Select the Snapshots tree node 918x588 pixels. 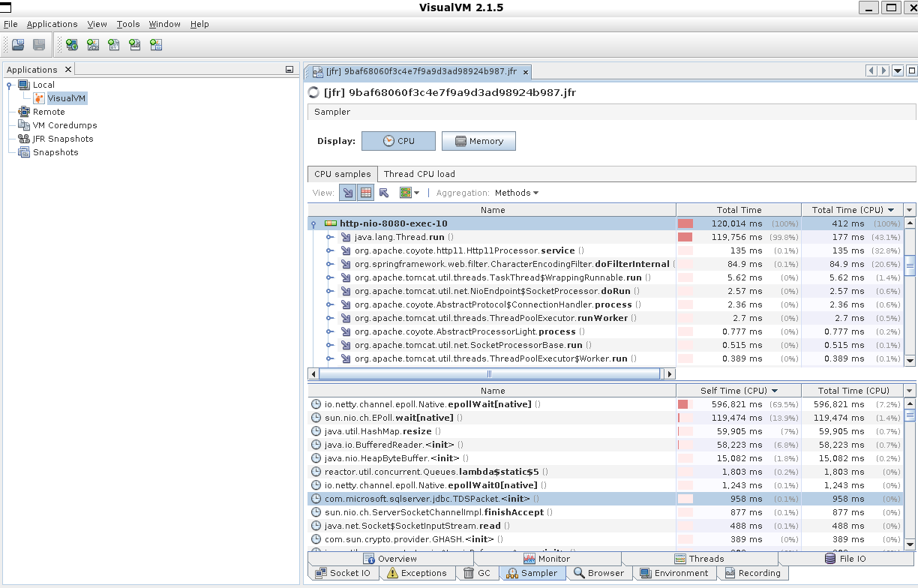(x=55, y=152)
